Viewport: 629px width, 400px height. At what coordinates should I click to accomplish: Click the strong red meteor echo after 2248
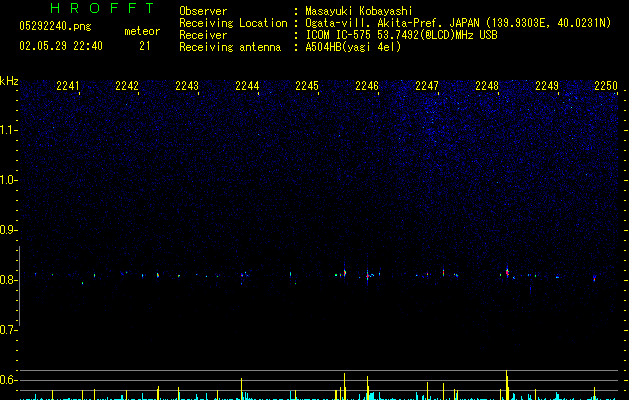coord(507,272)
